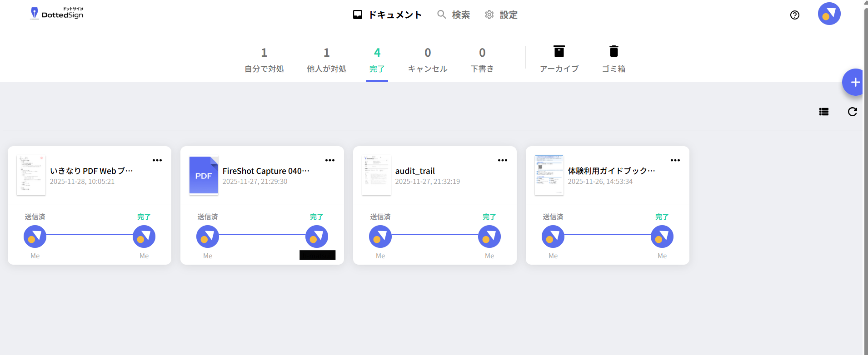This screenshot has width=868, height=355.
Task: Click the 完了 signer avatar on 体験利用ガイドブック card
Action: click(662, 237)
